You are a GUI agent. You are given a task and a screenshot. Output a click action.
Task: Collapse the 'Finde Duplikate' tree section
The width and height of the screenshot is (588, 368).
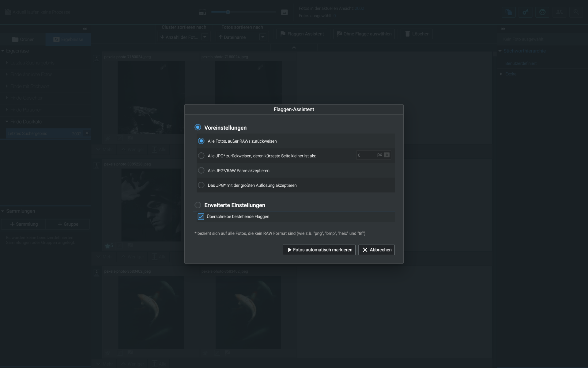tap(7, 122)
